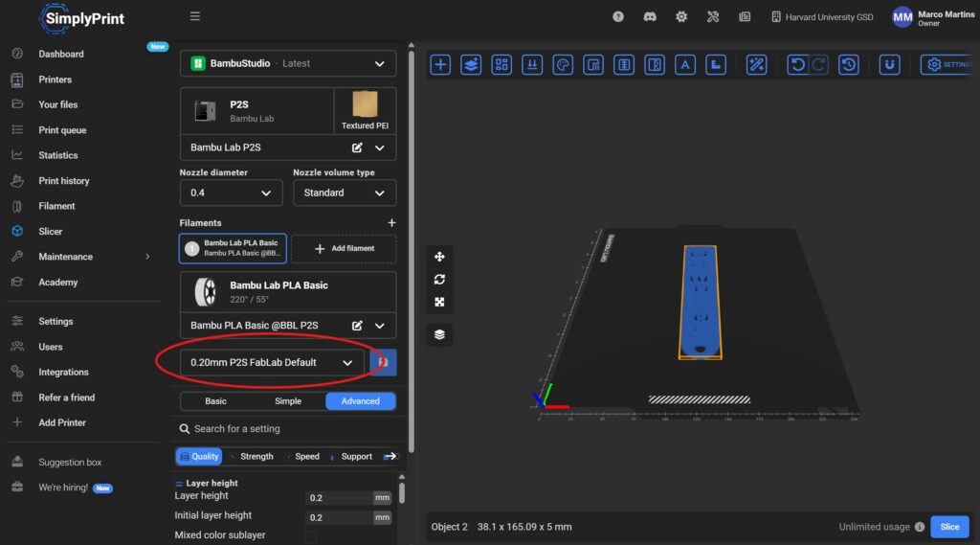Select the Bambu Lab PLA Basic filament chip
The height and width of the screenshot is (545, 980).
coord(233,248)
